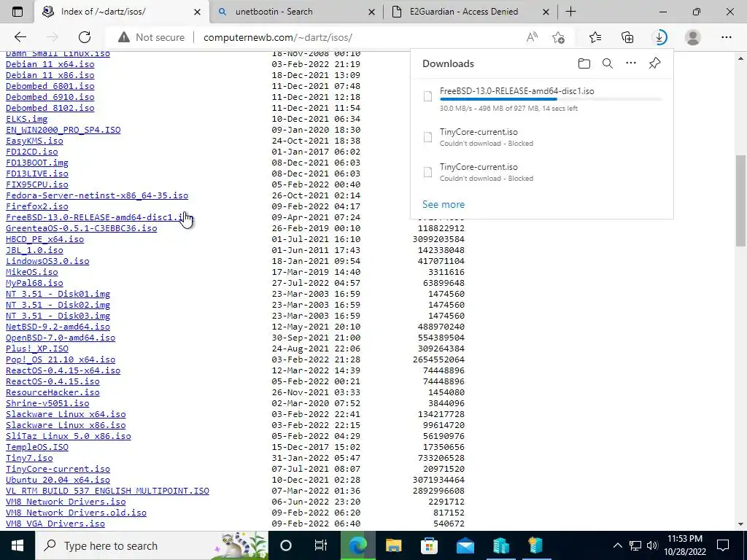Screen dimensions: 747x560
Task: Open downloads folder icon in Downloads panel
Action: click(x=584, y=63)
